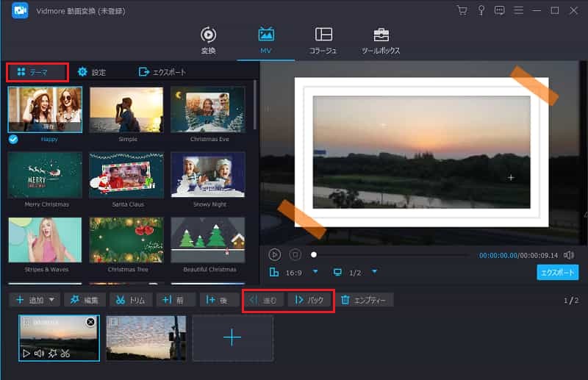Click the Vidmore app logo icon
This screenshot has width=588, height=380.
(x=21, y=10)
